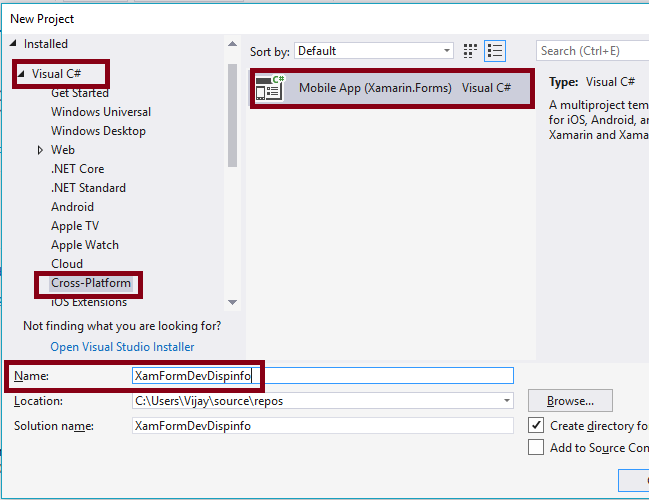This screenshot has width=649, height=500.
Task: Open Visual Studio Installer link
Action: (x=122, y=347)
